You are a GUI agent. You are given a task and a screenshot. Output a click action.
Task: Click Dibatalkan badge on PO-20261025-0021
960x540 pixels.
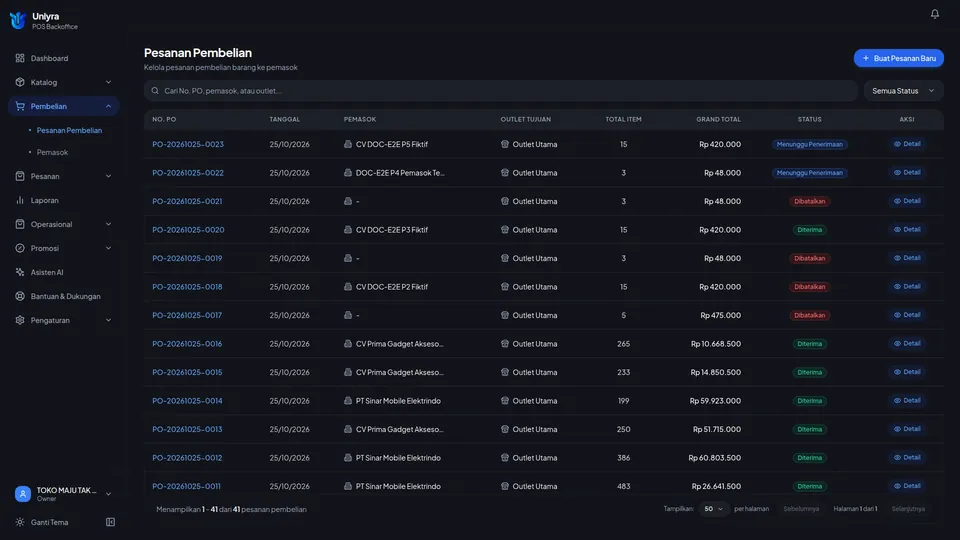(x=809, y=201)
